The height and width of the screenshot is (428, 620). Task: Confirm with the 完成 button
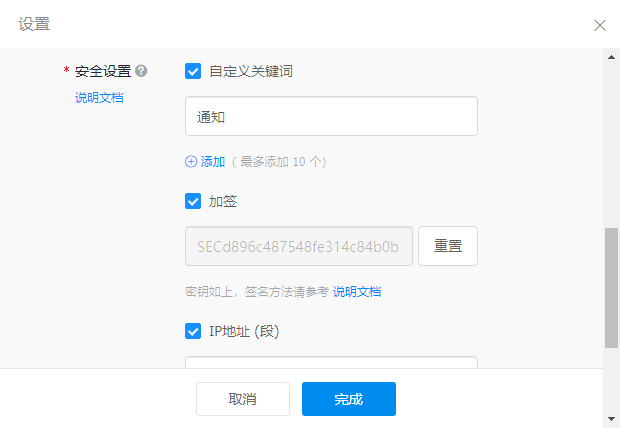point(349,399)
